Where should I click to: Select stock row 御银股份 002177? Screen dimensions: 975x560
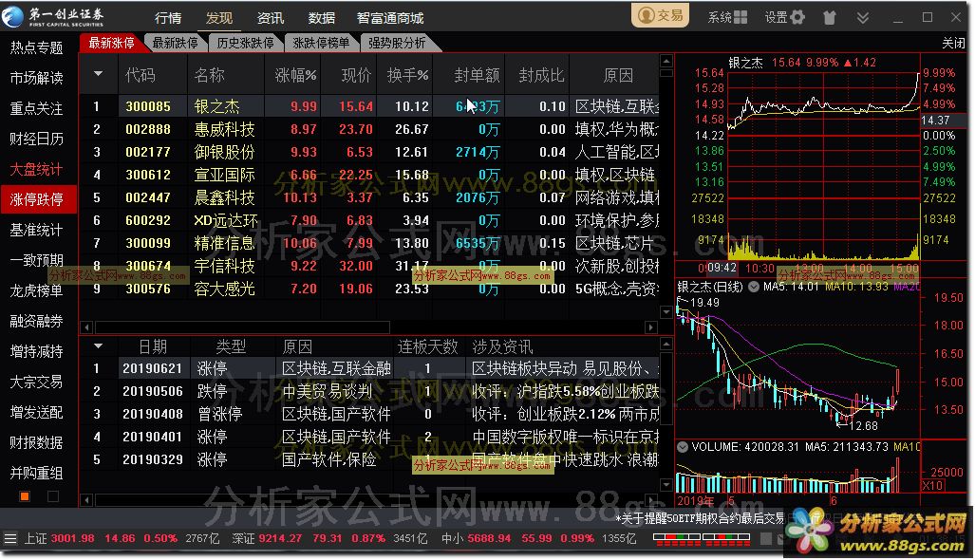click(x=369, y=152)
